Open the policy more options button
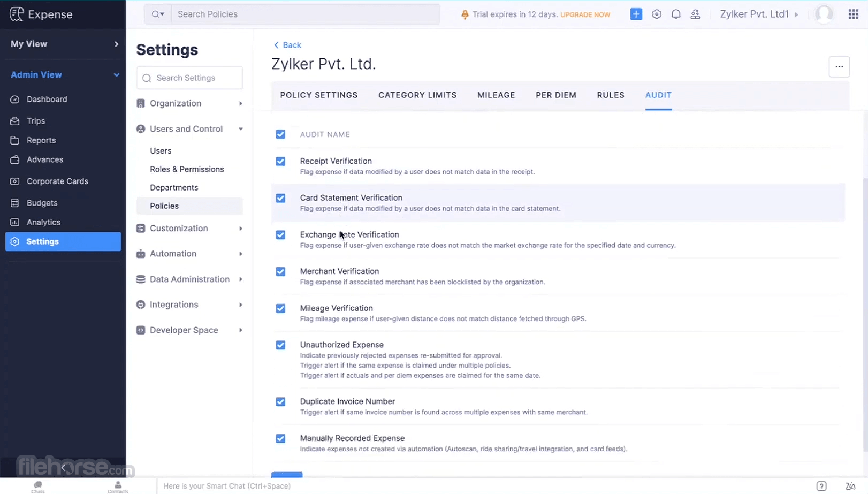Screen dimensions: 868x494 click(x=839, y=67)
